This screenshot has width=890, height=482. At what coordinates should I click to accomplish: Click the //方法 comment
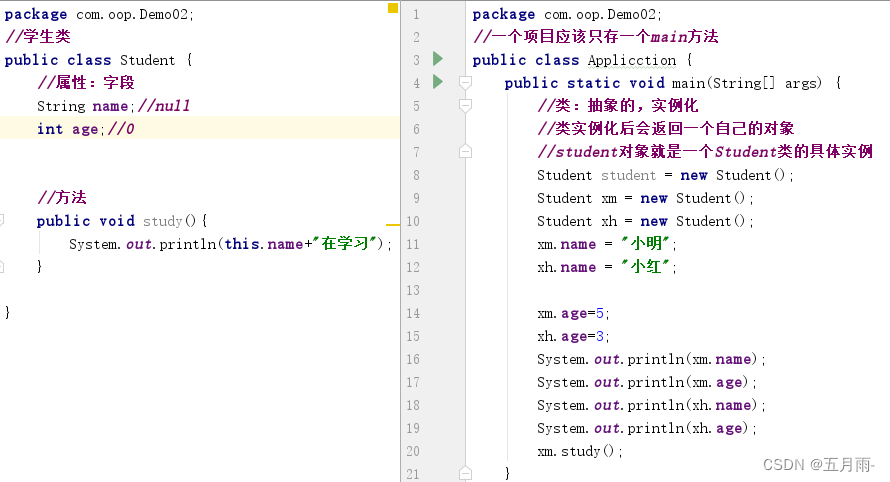pos(62,198)
